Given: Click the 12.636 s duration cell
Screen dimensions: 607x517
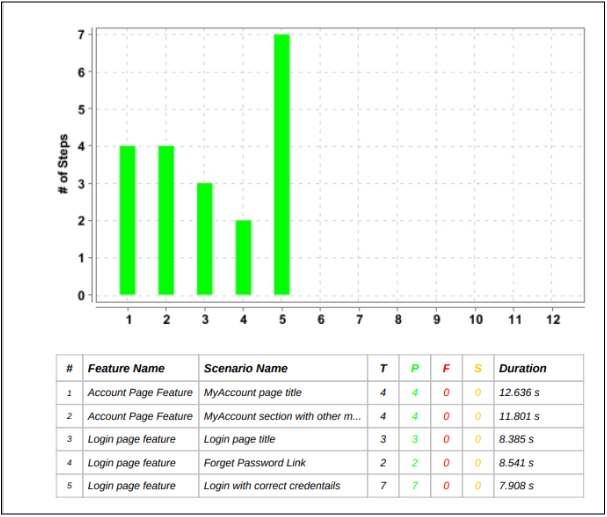Looking at the screenshot, I should (x=519, y=392).
